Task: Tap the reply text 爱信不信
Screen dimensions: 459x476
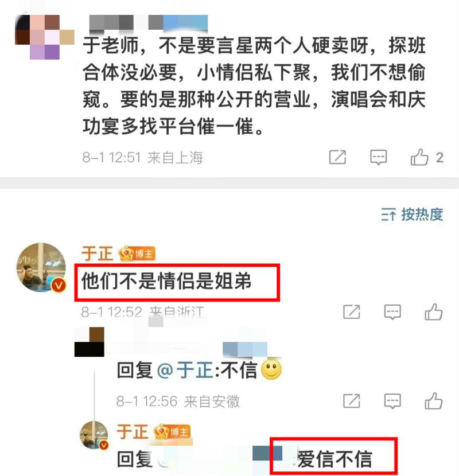Action: pyautogui.click(x=334, y=459)
